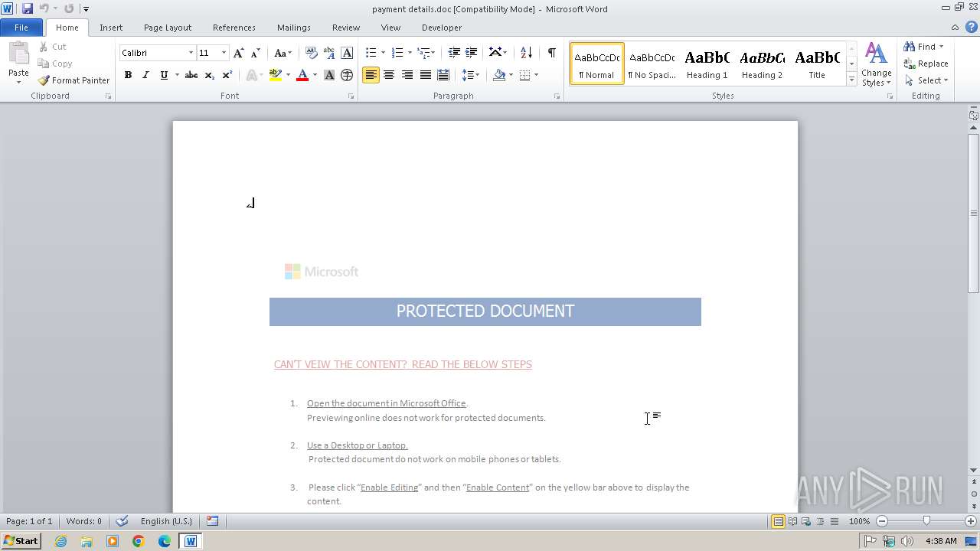
Task: Click the Justify alignment icon
Action: [x=426, y=75]
